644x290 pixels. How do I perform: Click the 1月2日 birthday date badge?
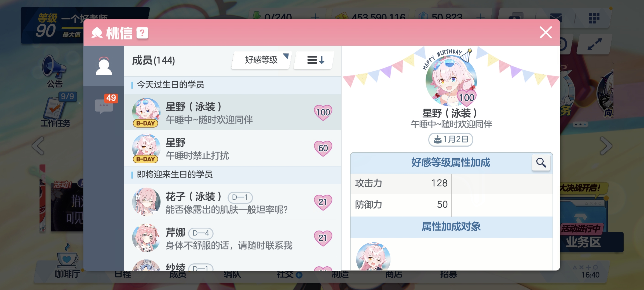pyautogui.click(x=451, y=139)
